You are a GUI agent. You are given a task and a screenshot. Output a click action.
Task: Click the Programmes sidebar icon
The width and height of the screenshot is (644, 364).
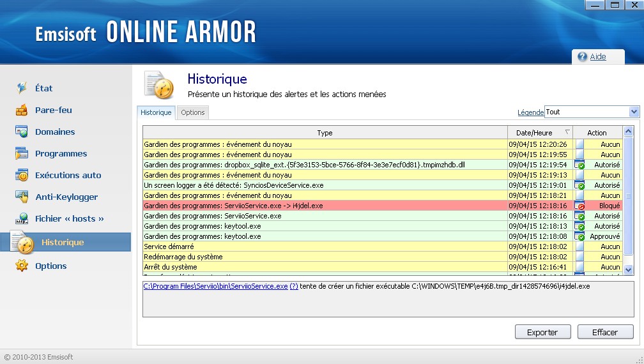(22, 153)
